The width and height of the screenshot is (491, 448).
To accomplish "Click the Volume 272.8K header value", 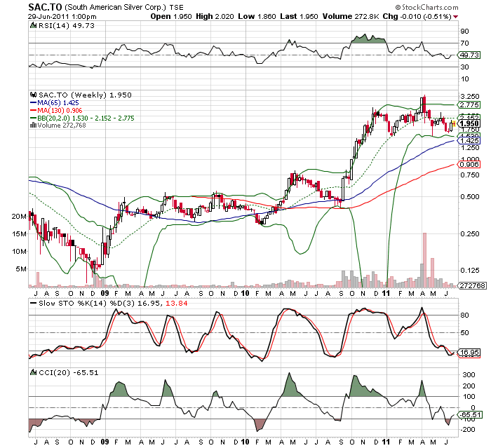I will tap(351, 16).
